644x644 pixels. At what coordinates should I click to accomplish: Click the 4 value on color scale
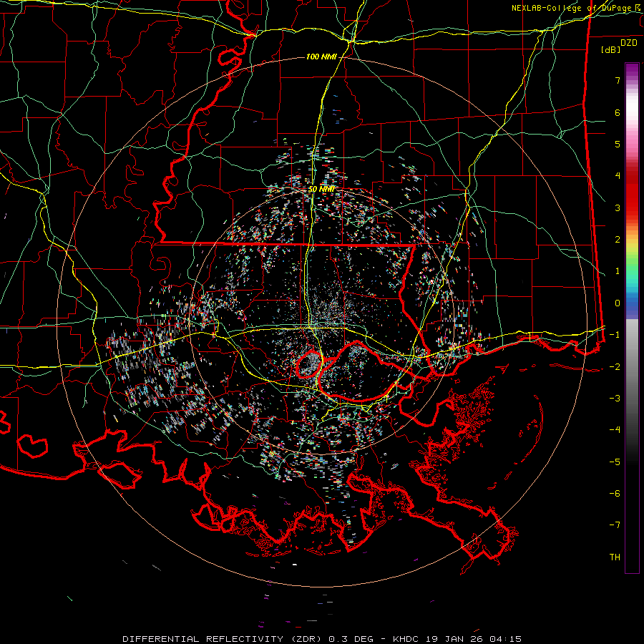(x=618, y=176)
